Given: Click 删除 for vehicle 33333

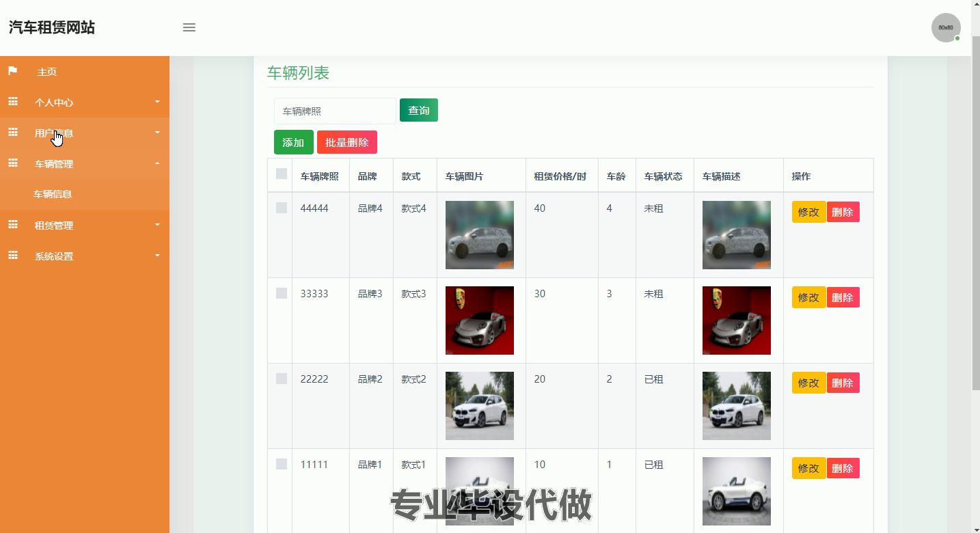Looking at the screenshot, I should [x=843, y=297].
